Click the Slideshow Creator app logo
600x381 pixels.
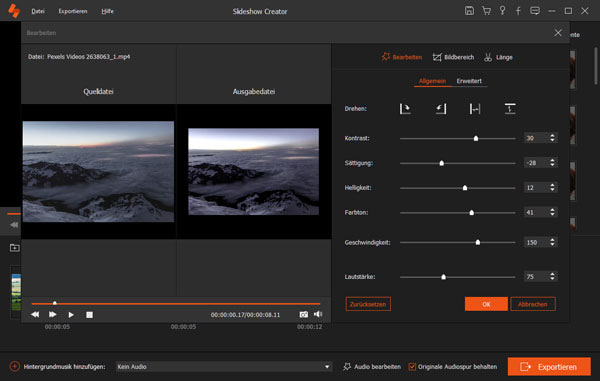point(14,11)
